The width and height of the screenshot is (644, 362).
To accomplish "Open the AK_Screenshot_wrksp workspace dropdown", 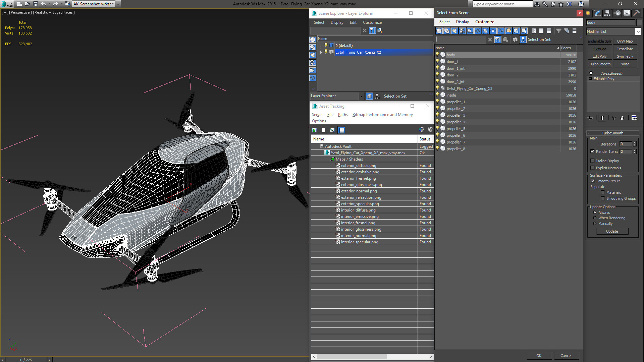I will point(113,4).
